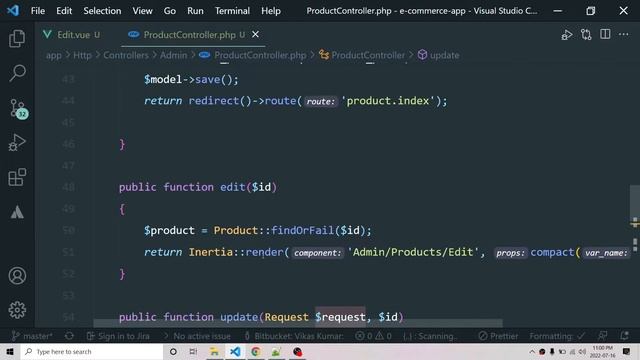
Task: Open the Windows Action Center icon
Action: click(x=627, y=351)
